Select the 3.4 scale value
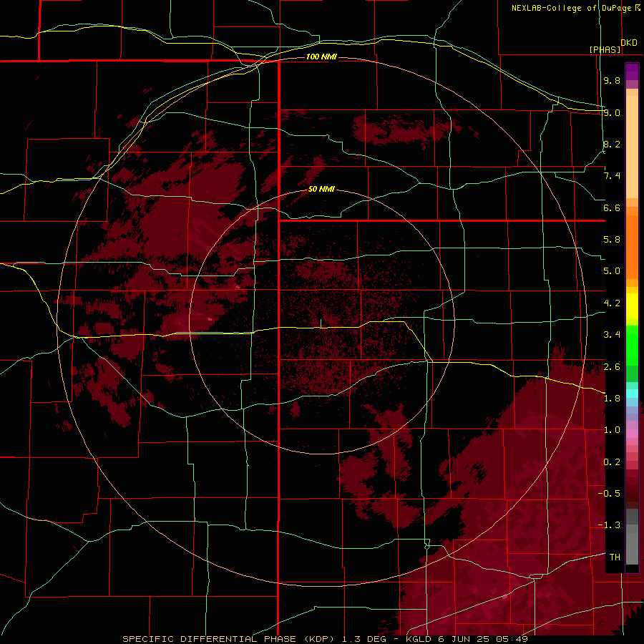 click(x=612, y=335)
